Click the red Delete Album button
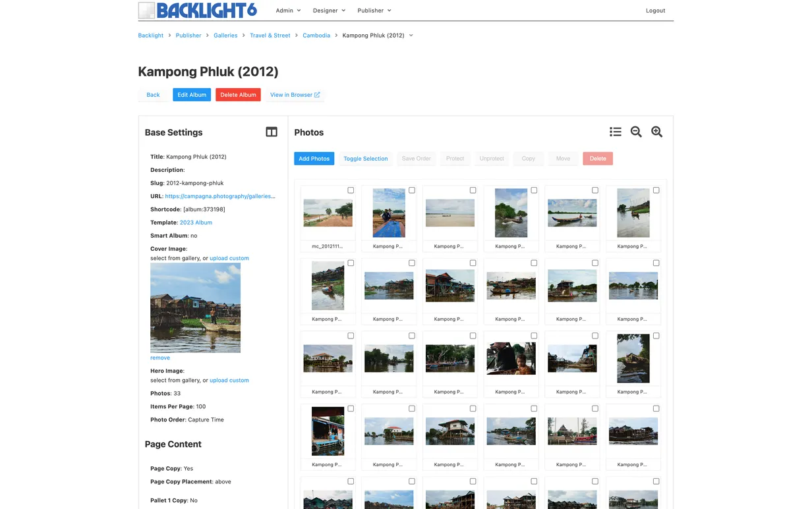812x509 pixels. tap(238, 95)
